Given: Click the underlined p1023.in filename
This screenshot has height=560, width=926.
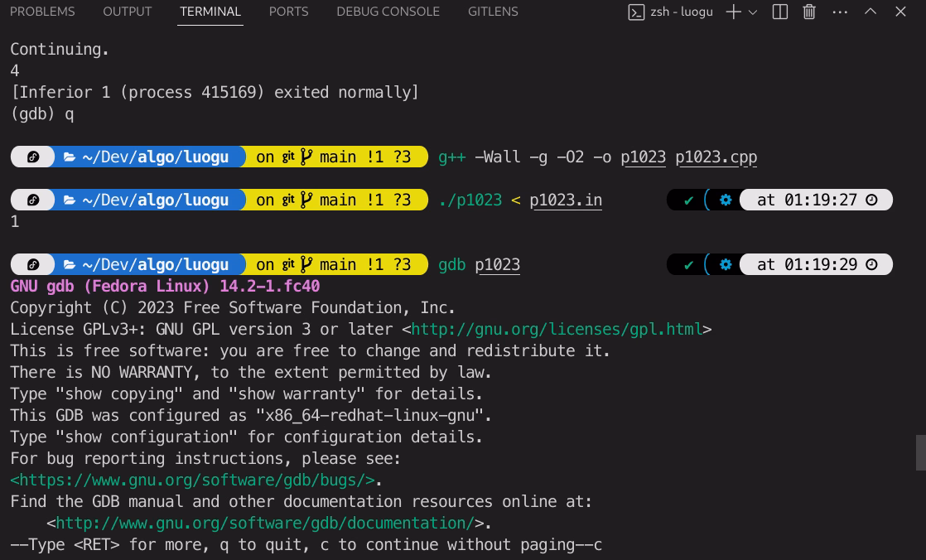Looking at the screenshot, I should pos(566,200).
